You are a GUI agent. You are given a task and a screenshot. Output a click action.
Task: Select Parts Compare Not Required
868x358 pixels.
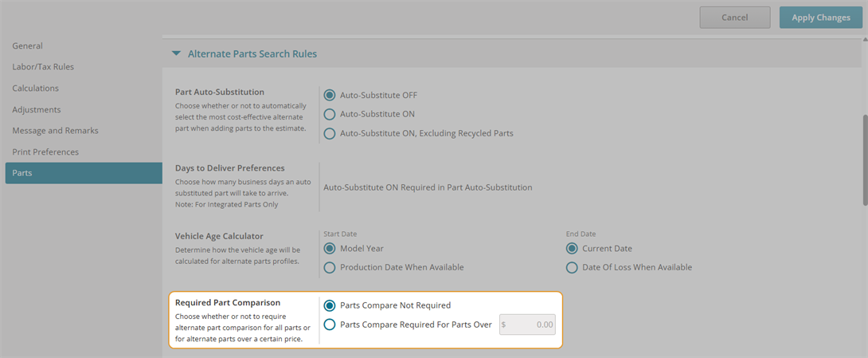330,305
